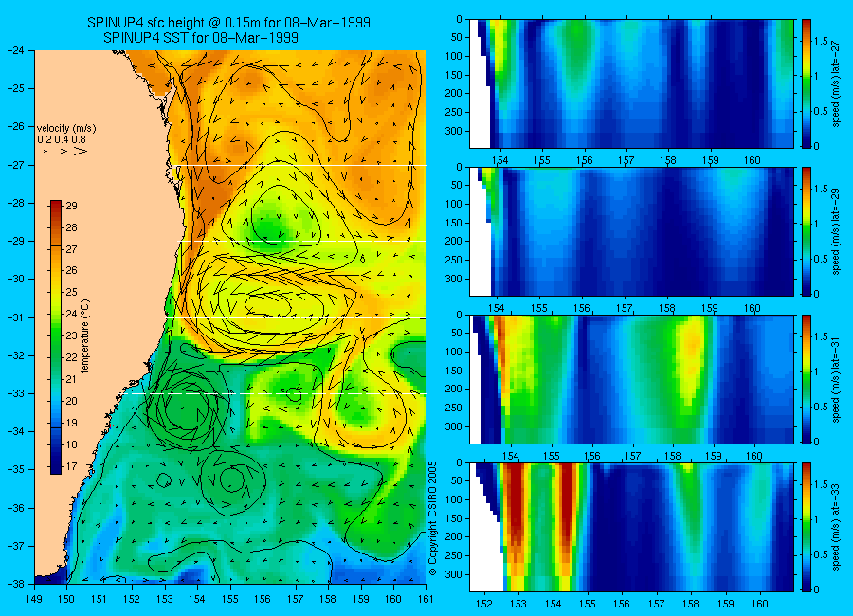Click the 1.5 tick on the lat=-33 speed colorbar
This screenshot has height=616, width=853.
click(821, 485)
